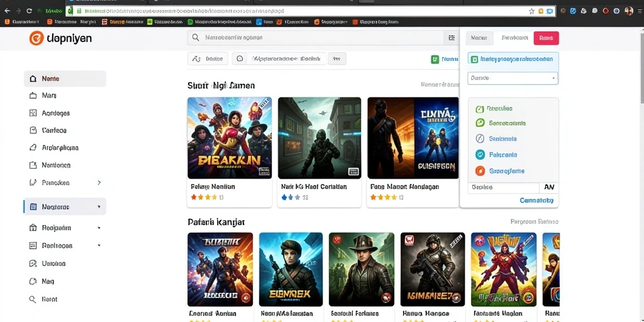Open the 'Cansde' dropdown in the panel
This screenshot has width=644, height=322.
(513, 78)
